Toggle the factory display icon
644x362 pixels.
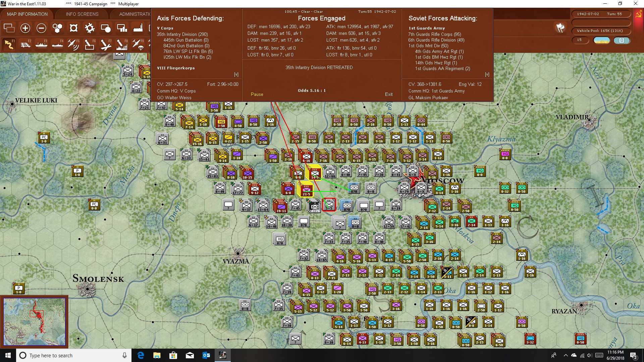tap(138, 28)
